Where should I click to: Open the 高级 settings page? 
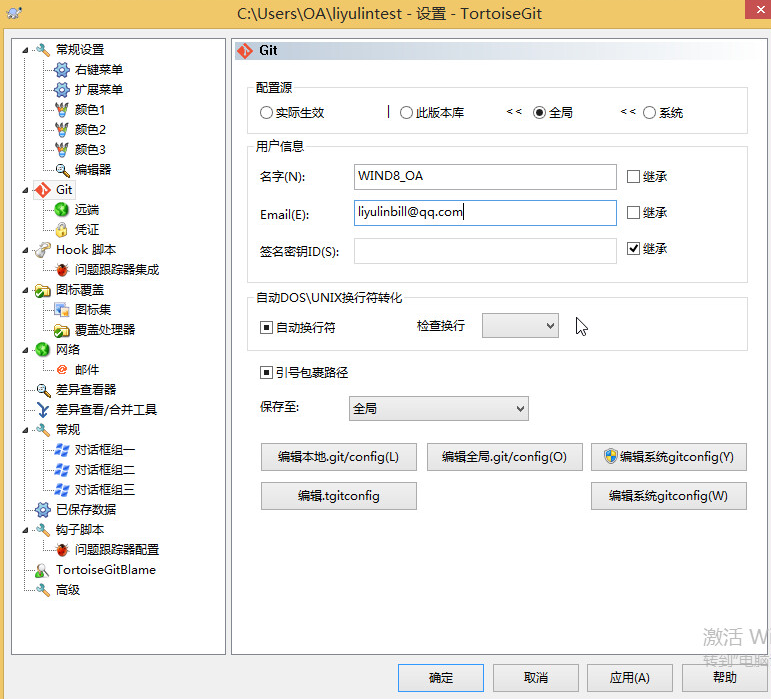pyautogui.click(x=68, y=590)
